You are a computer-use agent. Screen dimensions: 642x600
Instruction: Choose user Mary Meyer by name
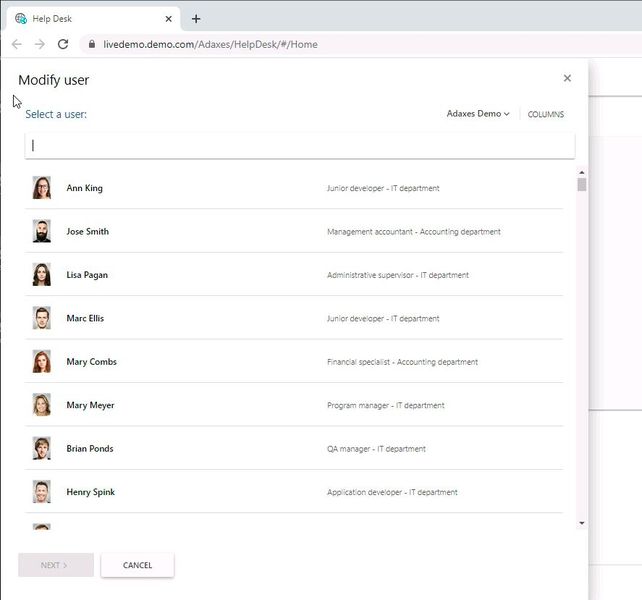point(90,405)
